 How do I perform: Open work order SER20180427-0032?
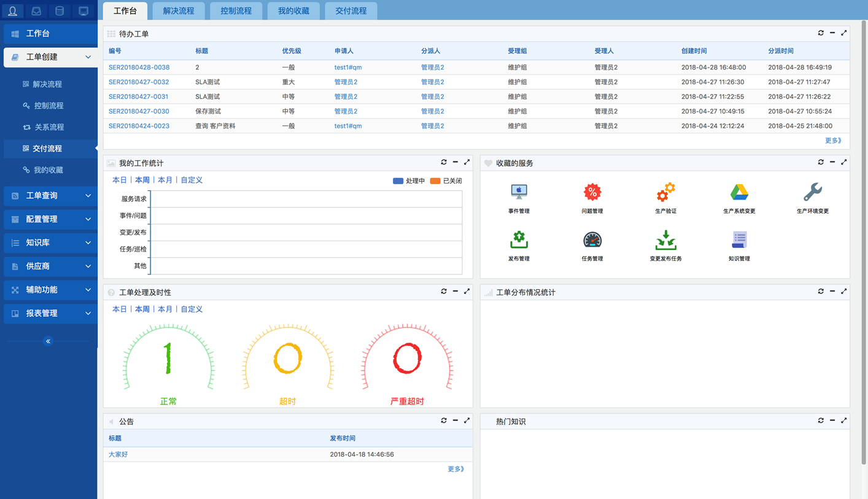point(139,82)
